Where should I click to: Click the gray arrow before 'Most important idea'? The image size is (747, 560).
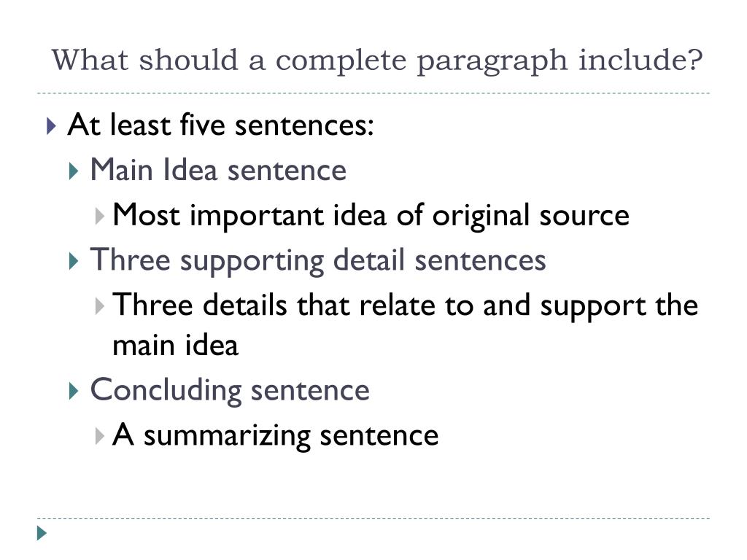(99, 216)
